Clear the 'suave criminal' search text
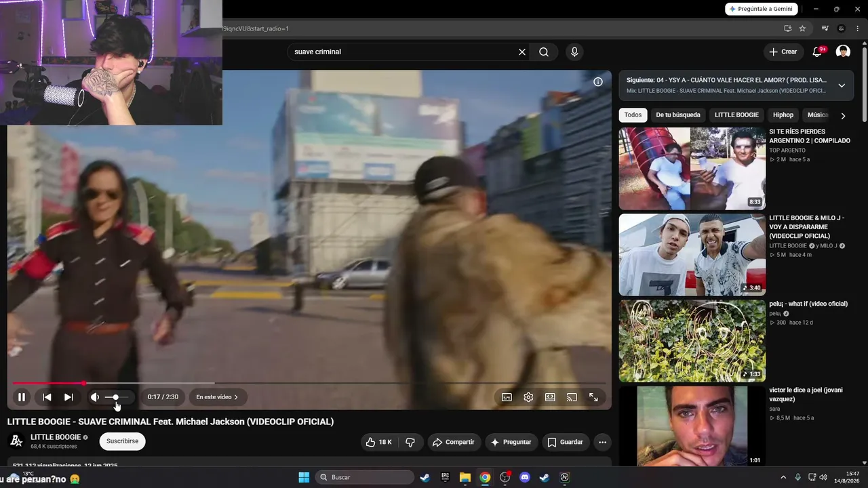The image size is (868, 488). (522, 52)
